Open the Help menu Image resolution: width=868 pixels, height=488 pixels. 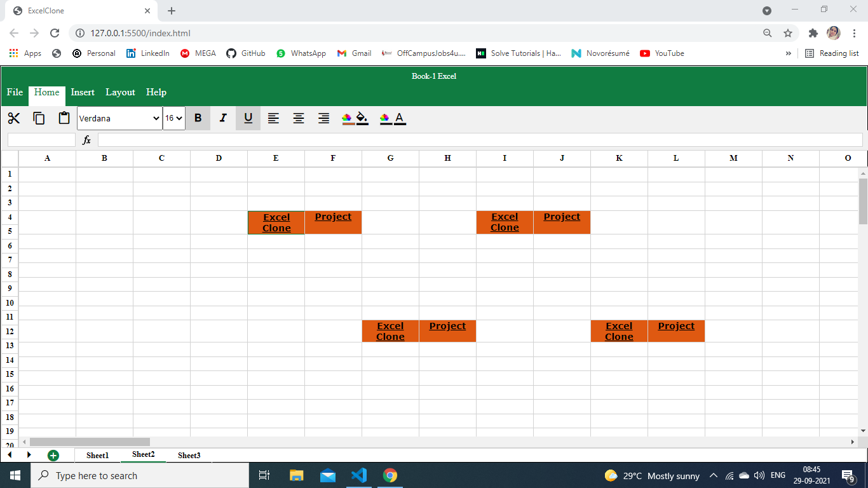[156, 92]
